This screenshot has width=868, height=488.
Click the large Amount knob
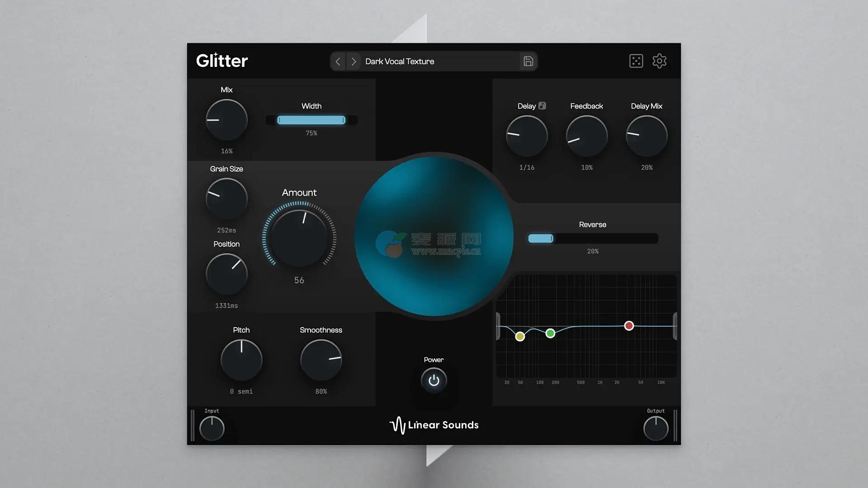[x=299, y=238]
